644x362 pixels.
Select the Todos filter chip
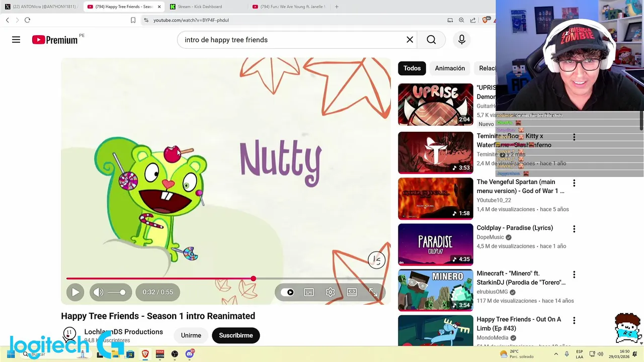412,68
